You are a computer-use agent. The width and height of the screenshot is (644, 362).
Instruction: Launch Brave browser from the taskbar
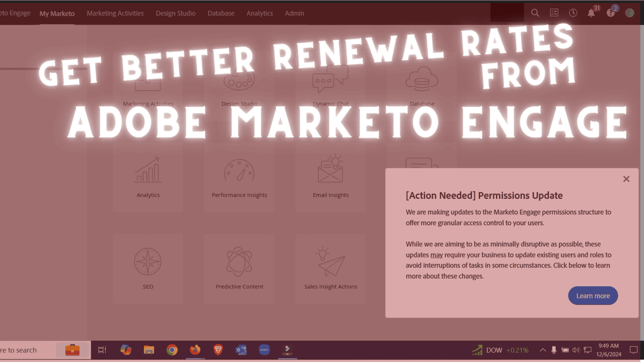tap(218, 350)
